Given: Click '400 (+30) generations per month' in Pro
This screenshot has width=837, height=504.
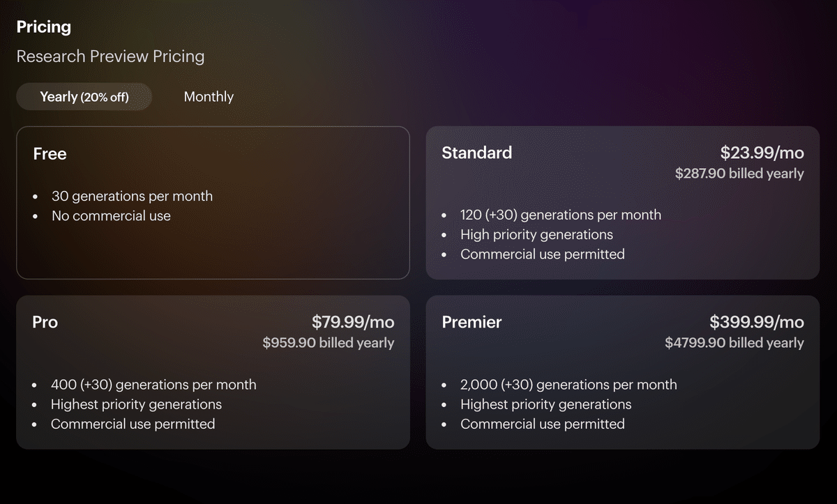Looking at the screenshot, I should pos(153,385).
